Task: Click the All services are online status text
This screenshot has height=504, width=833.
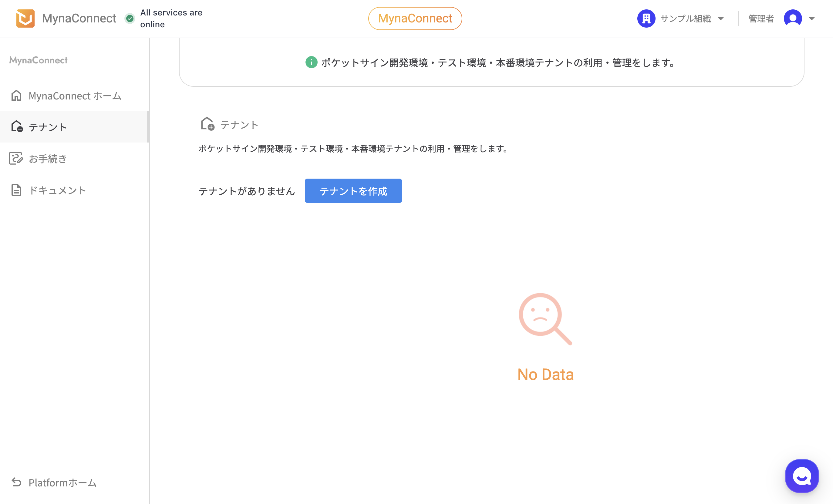Action: click(171, 18)
